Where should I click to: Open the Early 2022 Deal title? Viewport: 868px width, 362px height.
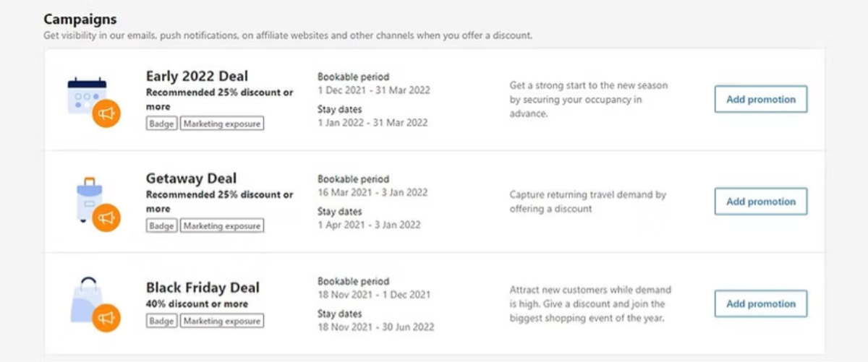click(197, 77)
